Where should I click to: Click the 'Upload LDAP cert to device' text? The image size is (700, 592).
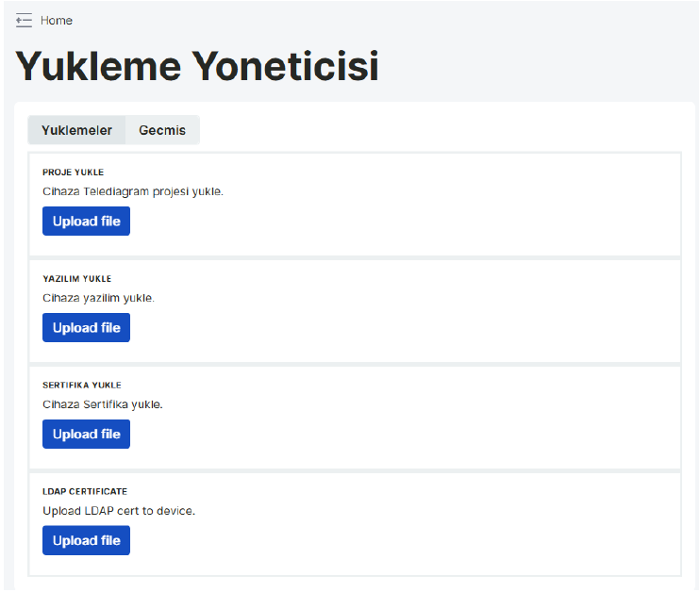click(x=119, y=511)
